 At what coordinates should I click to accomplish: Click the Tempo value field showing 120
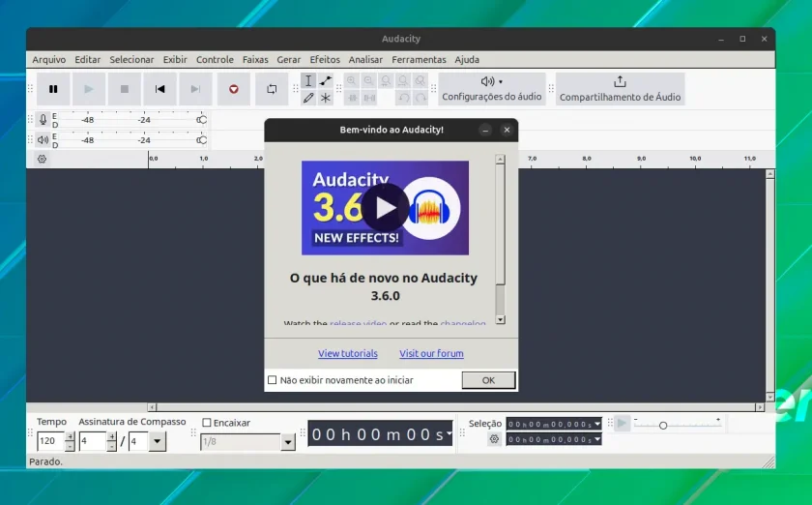tap(50, 441)
